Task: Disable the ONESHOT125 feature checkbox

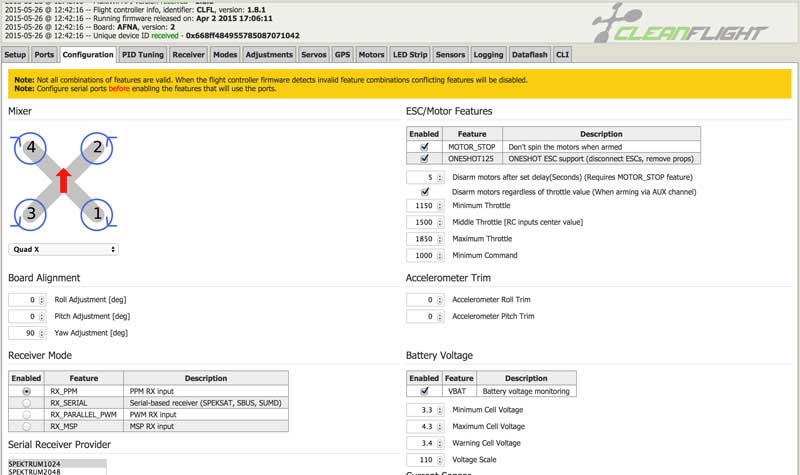Action: point(424,158)
